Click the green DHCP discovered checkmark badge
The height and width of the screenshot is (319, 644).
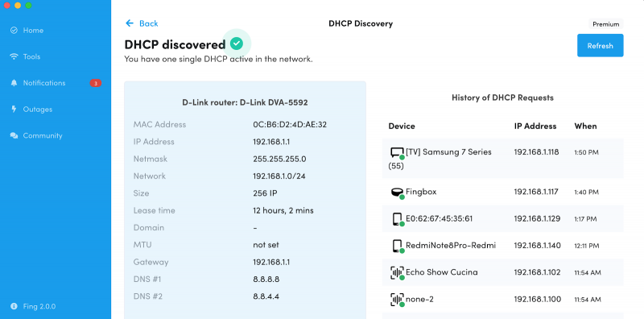[236, 43]
